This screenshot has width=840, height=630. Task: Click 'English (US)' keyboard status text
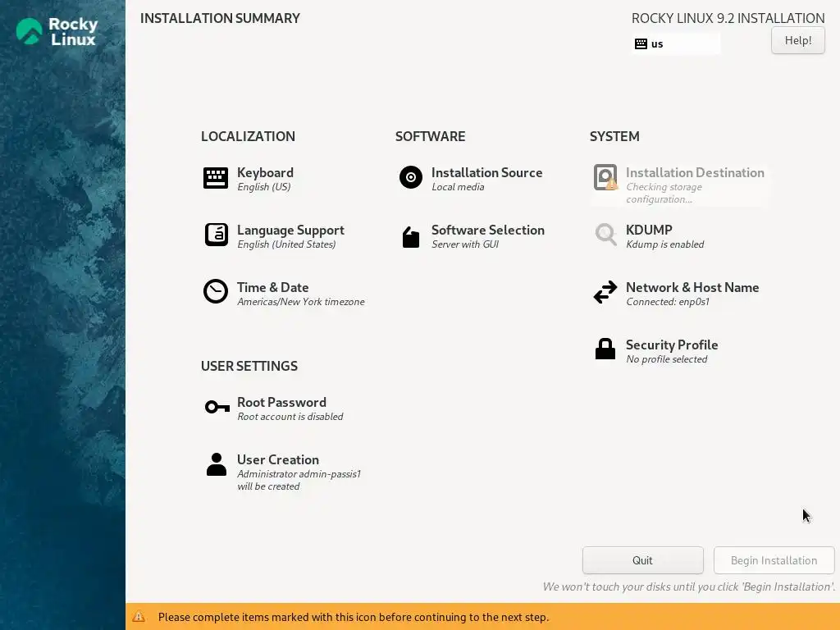coord(263,187)
